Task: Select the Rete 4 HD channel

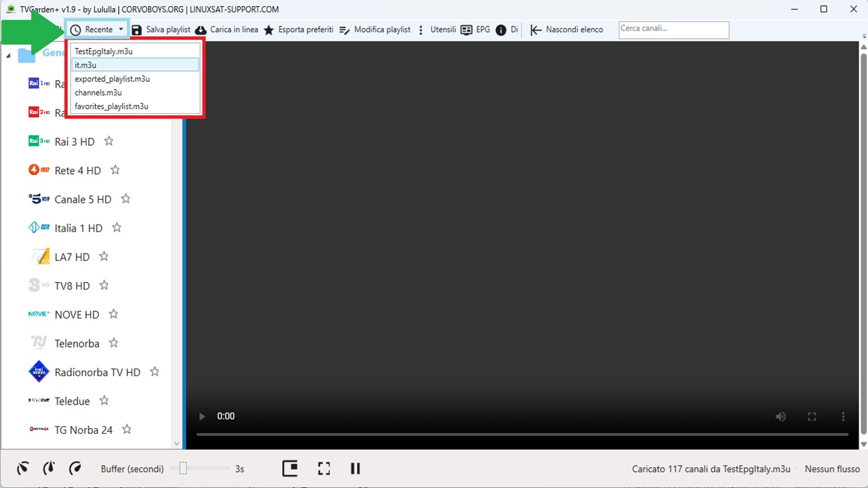Action: [x=77, y=170]
